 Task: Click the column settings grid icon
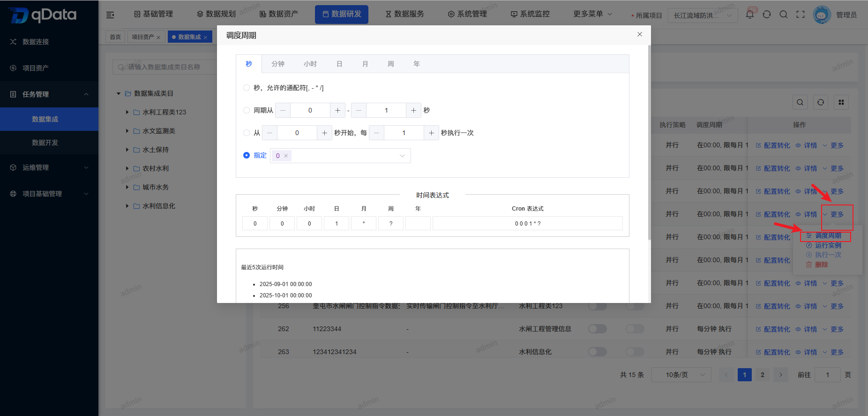[841, 102]
